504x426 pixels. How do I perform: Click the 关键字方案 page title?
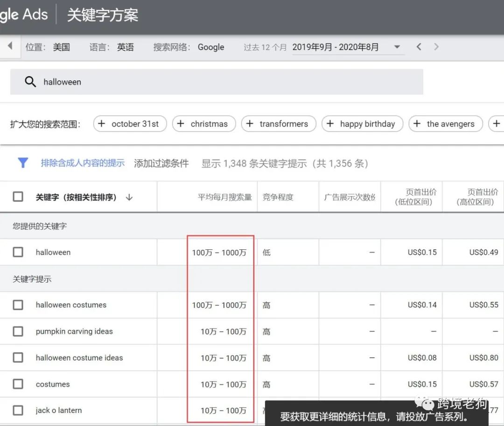tap(103, 15)
